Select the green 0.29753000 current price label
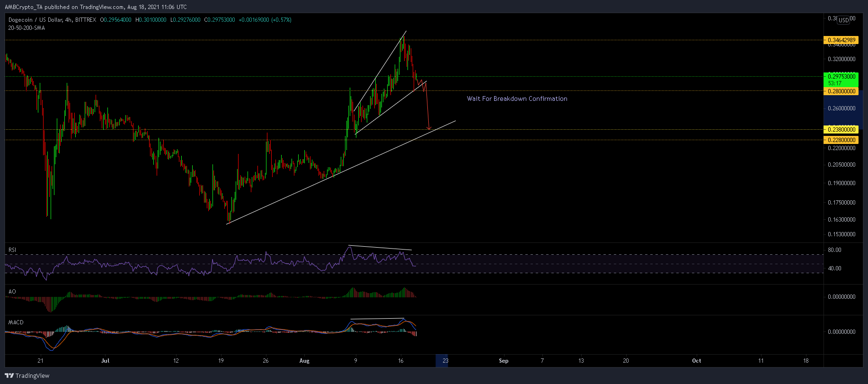This screenshot has height=384, width=868. tap(841, 77)
